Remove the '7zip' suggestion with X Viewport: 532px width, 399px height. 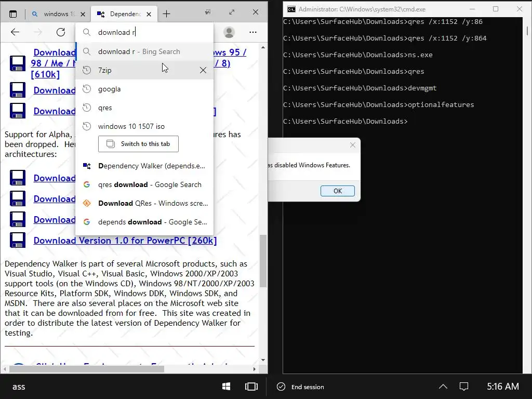point(203,70)
